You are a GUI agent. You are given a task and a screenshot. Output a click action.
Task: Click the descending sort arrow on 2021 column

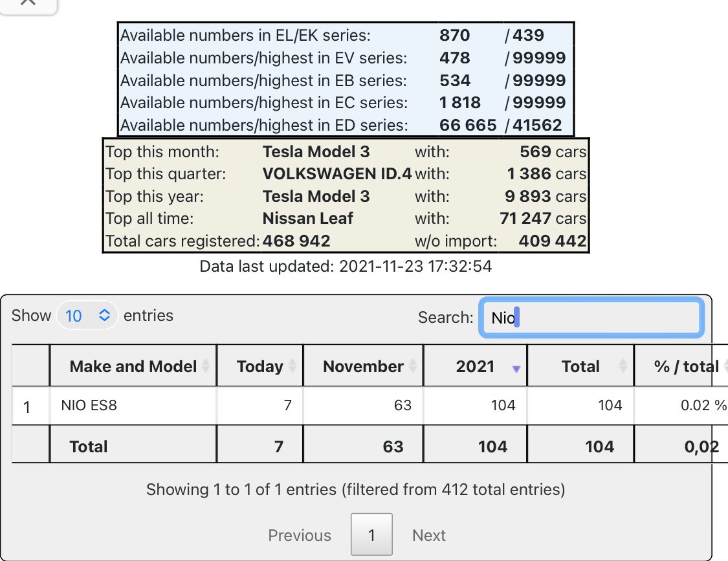click(516, 366)
